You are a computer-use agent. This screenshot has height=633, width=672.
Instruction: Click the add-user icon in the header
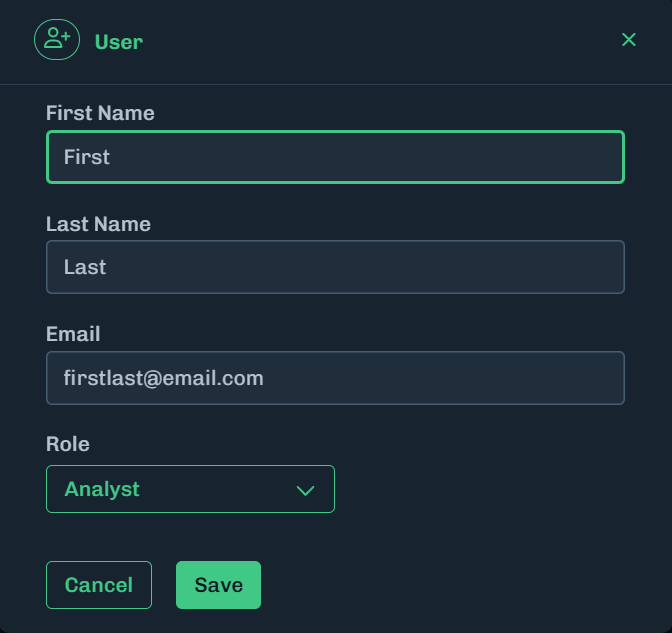57,40
